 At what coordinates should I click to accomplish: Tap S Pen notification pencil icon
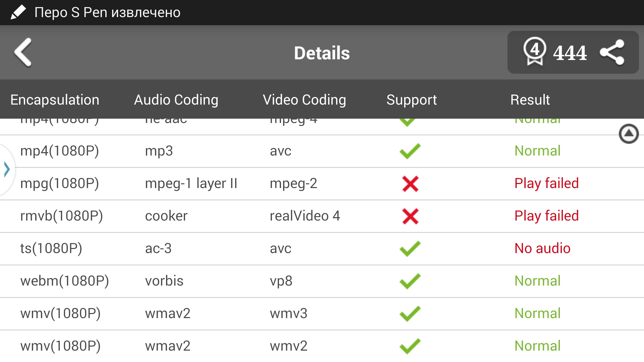[18, 12]
